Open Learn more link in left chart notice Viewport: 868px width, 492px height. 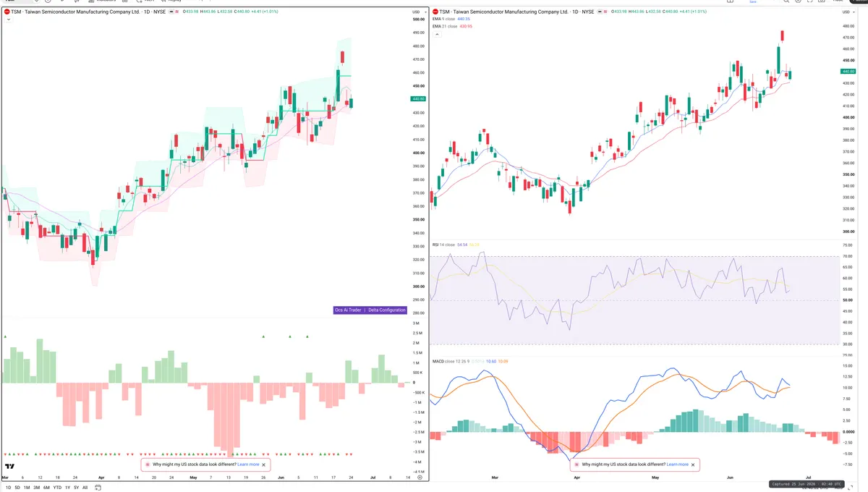click(x=248, y=465)
